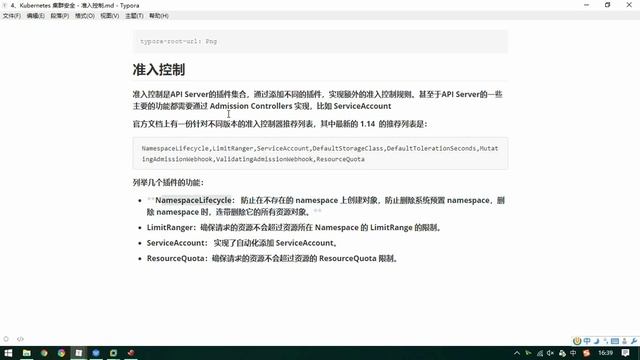Image resolution: width=640 pixels, height=360 pixels.
Task: Switch tray input language indicator 中
Action: point(573,353)
